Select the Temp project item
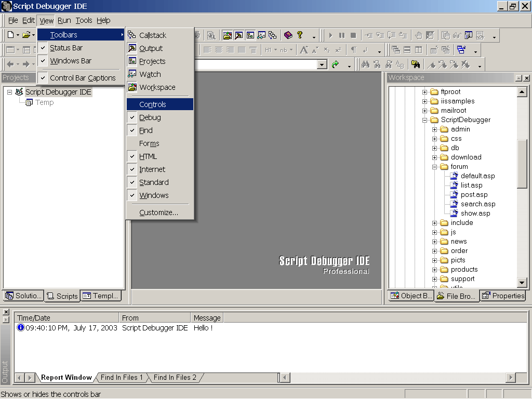 coord(45,102)
